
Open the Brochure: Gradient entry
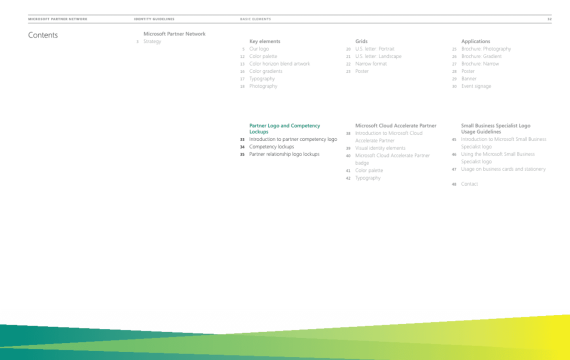481,56
